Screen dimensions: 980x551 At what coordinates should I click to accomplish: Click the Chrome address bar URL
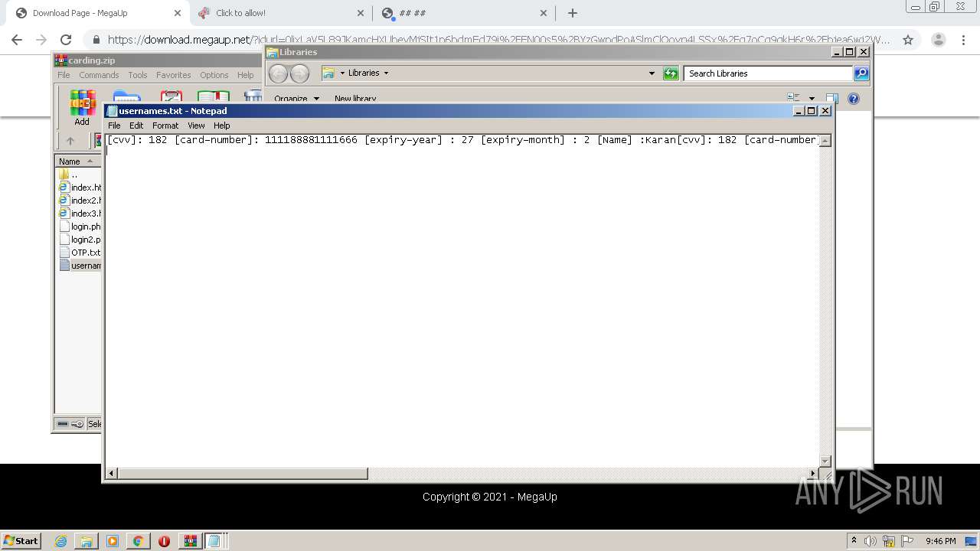(498, 40)
